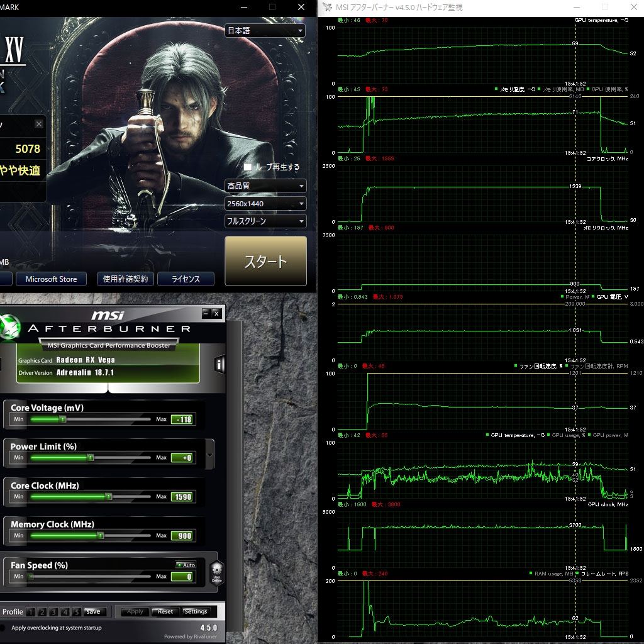Open the Afterburner info button
644x644 pixels.
(x=219, y=364)
